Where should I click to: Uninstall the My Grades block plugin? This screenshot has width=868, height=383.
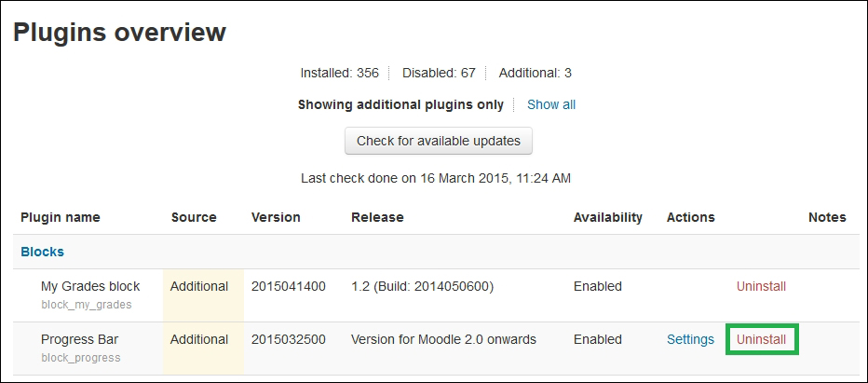click(x=761, y=286)
